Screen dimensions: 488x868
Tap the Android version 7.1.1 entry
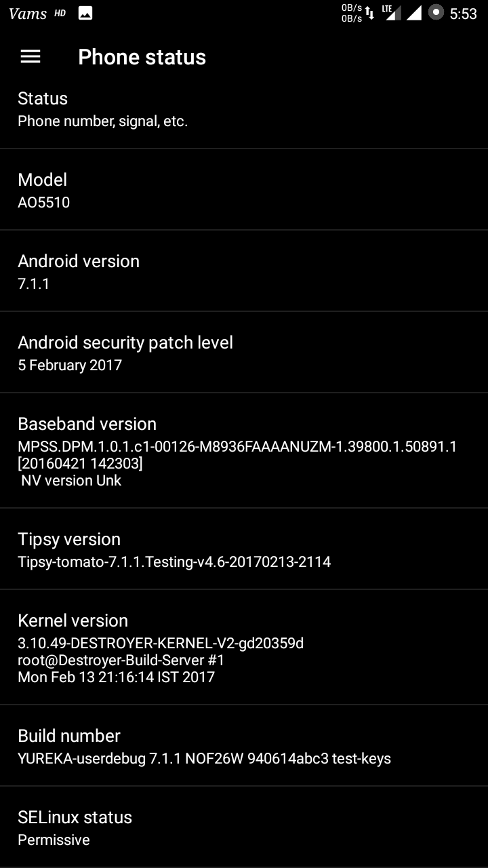pos(244,271)
